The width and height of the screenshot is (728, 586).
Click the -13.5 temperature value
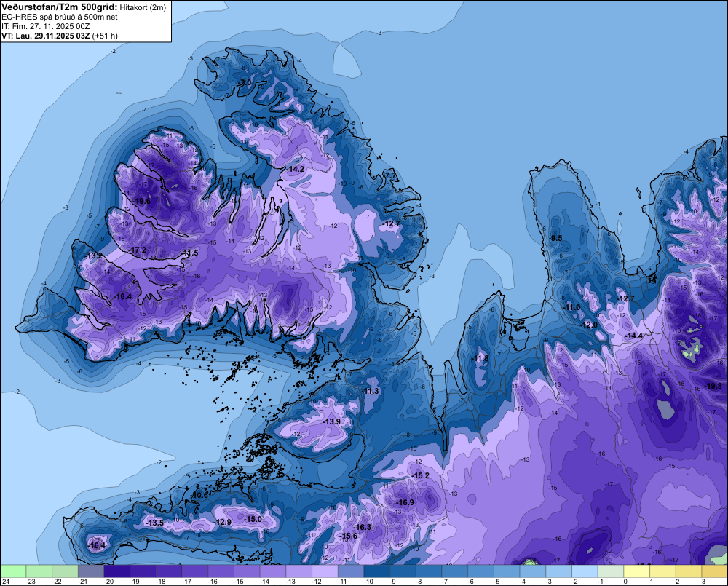154,523
